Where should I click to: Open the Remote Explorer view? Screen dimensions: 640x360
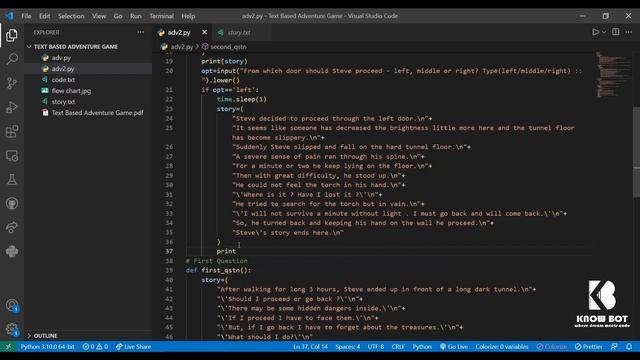click(x=12, y=156)
